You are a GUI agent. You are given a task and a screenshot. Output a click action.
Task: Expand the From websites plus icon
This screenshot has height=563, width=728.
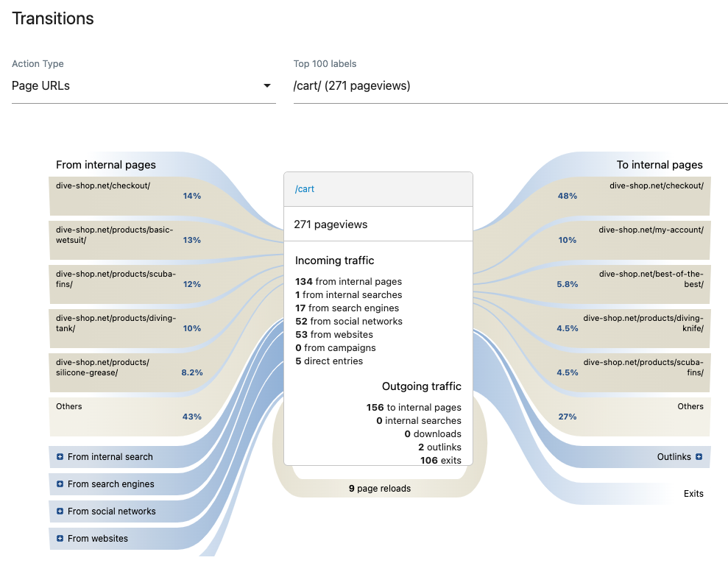[x=60, y=539]
